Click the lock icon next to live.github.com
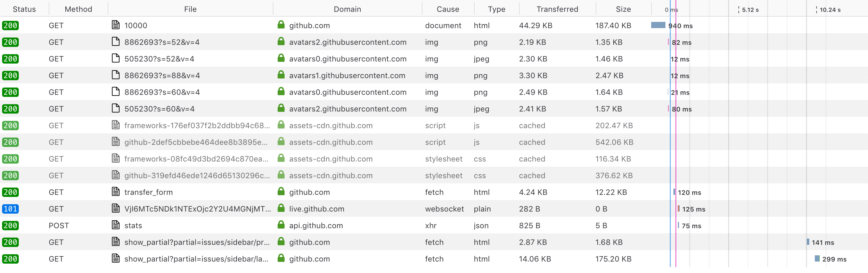 (281, 209)
